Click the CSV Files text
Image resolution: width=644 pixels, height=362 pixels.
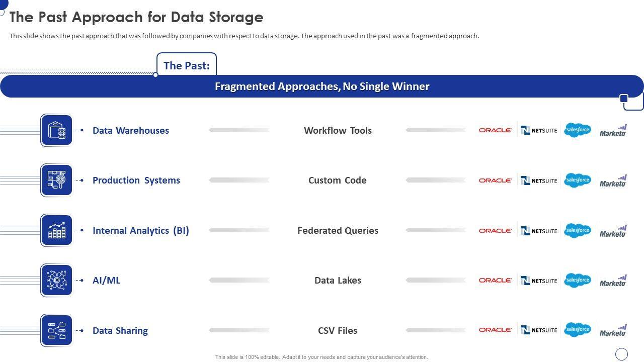pyautogui.click(x=338, y=330)
